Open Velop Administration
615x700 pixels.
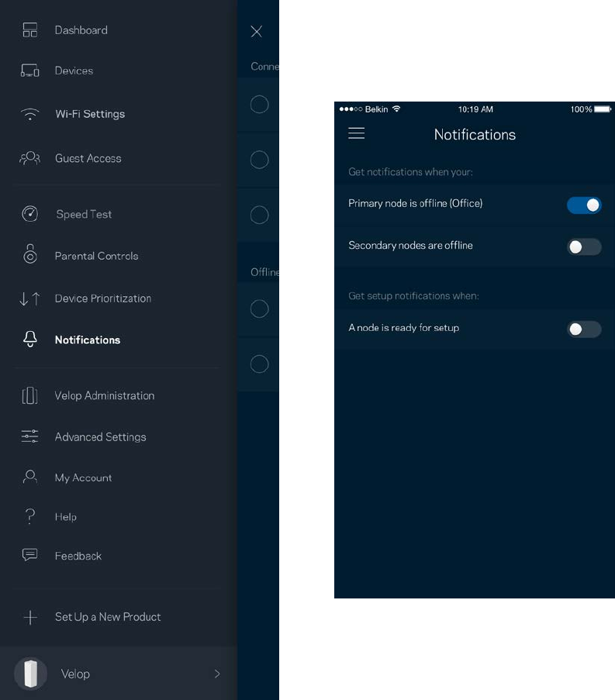[x=105, y=395]
